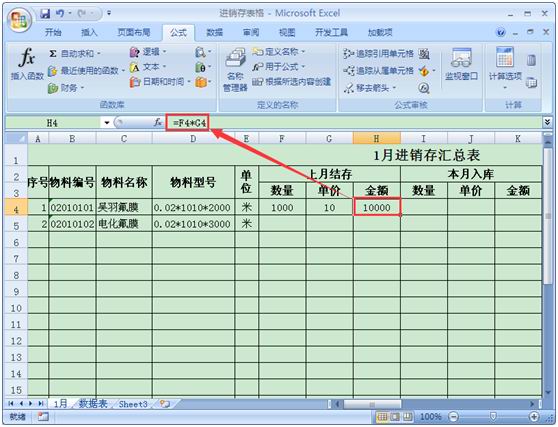Screen dimensions: 558x427
Task: Click the zoom slider handle
Action: click(493, 416)
